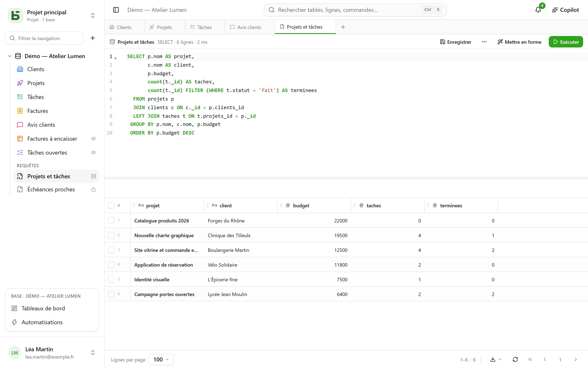Open Automatisations from the base panel
This screenshot has height=368, width=588.
(x=52, y=322)
